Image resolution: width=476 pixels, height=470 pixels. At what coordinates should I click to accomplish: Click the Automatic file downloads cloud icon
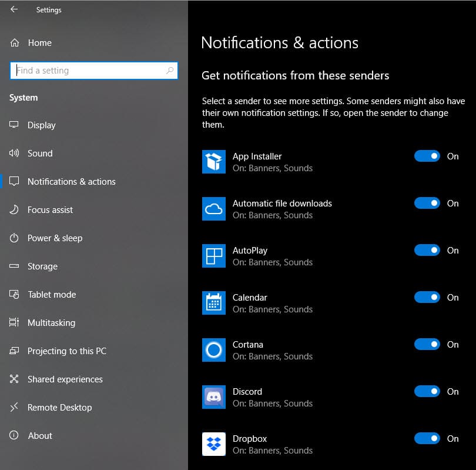(214, 209)
